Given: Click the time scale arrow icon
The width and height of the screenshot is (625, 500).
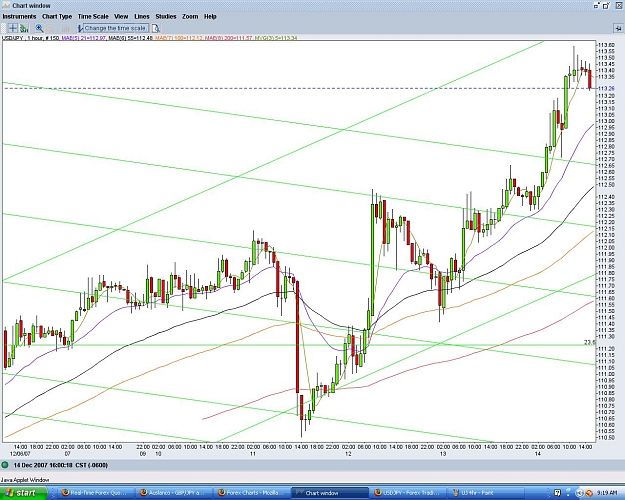Looking at the screenshot, I should coord(80,28).
